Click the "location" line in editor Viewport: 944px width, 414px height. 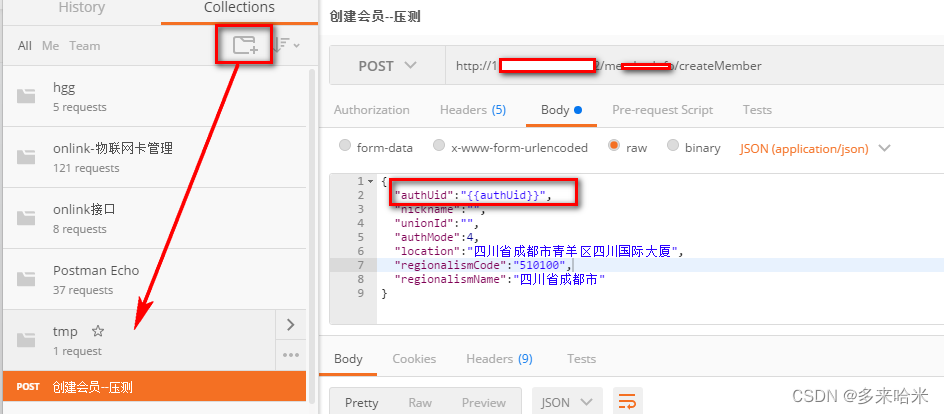(539, 251)
